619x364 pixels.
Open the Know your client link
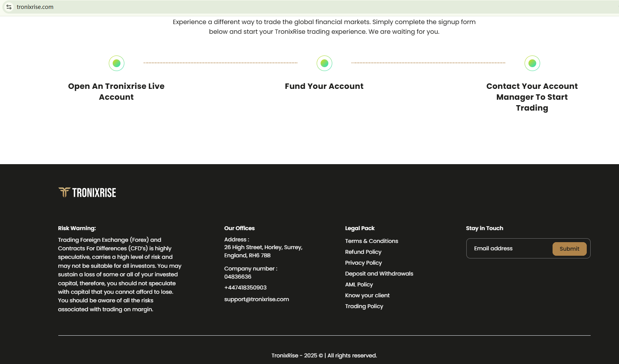click(x=367, y=295)
